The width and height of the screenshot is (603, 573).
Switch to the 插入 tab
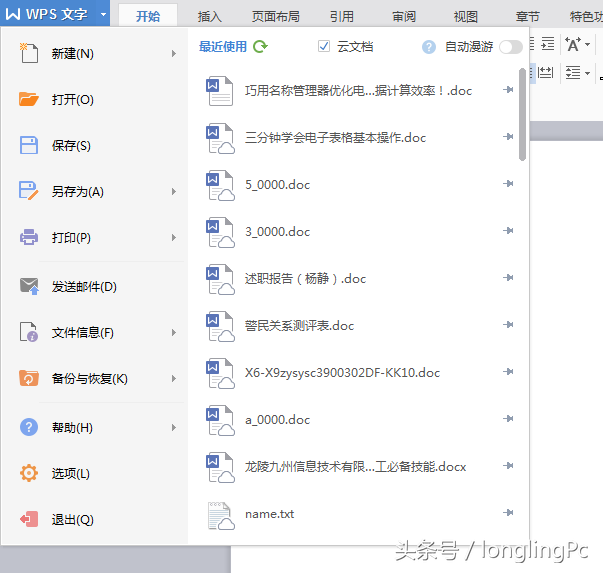pyautogui.click(x=210, y=16)
